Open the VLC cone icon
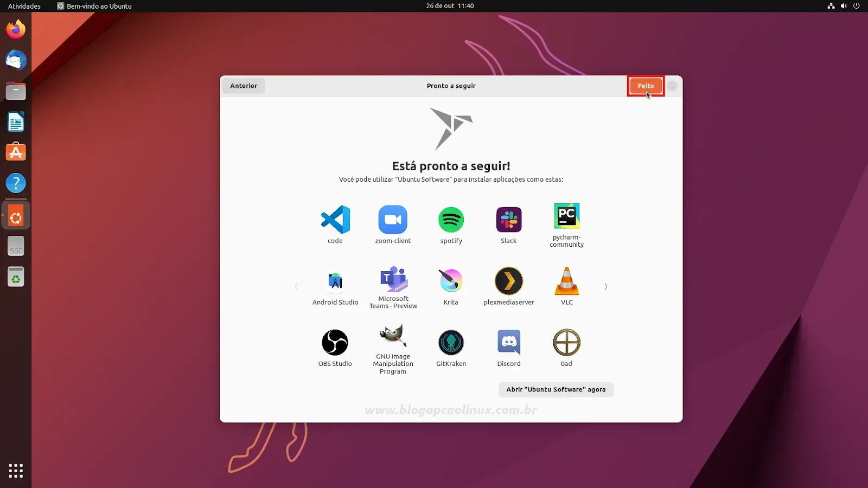868x488 pixels. tap(566, 281)
